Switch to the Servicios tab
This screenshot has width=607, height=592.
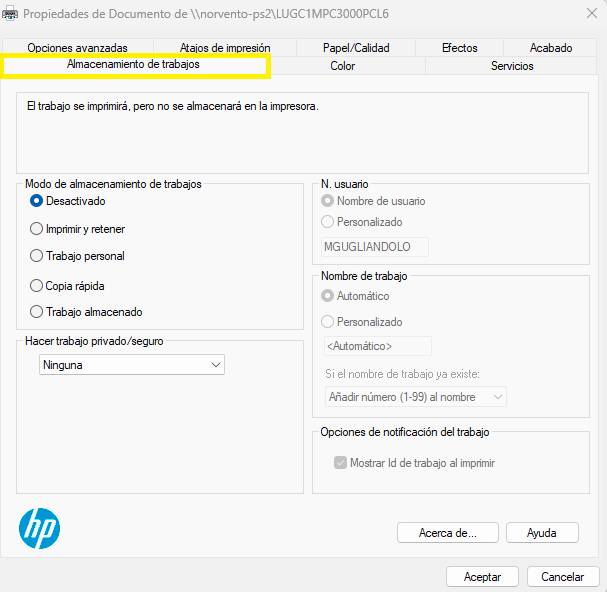(x=512, y=66)
